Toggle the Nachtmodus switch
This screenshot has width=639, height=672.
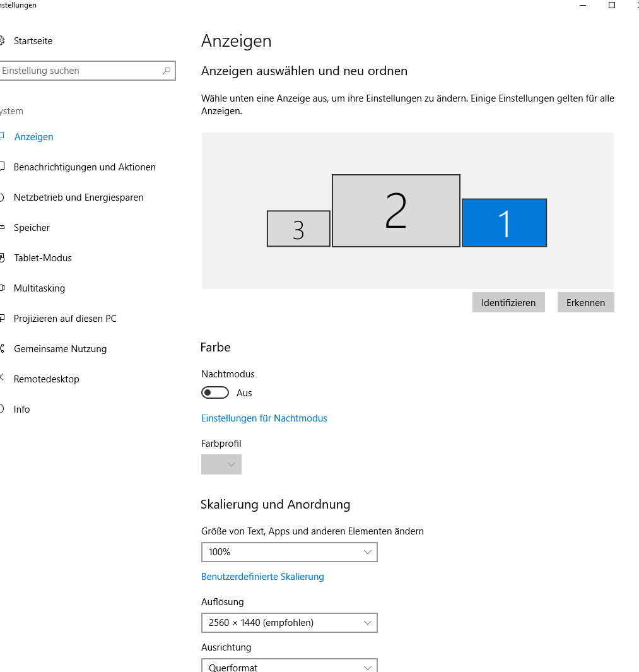tap(215, 392)
